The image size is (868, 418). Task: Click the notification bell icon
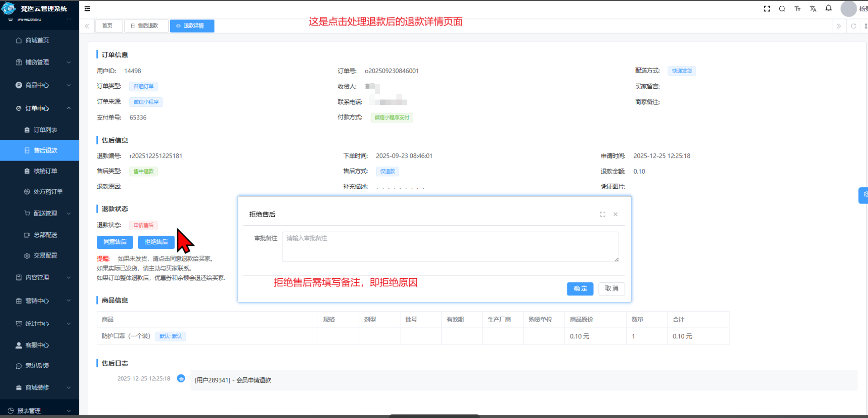click(x=829, y=9)
